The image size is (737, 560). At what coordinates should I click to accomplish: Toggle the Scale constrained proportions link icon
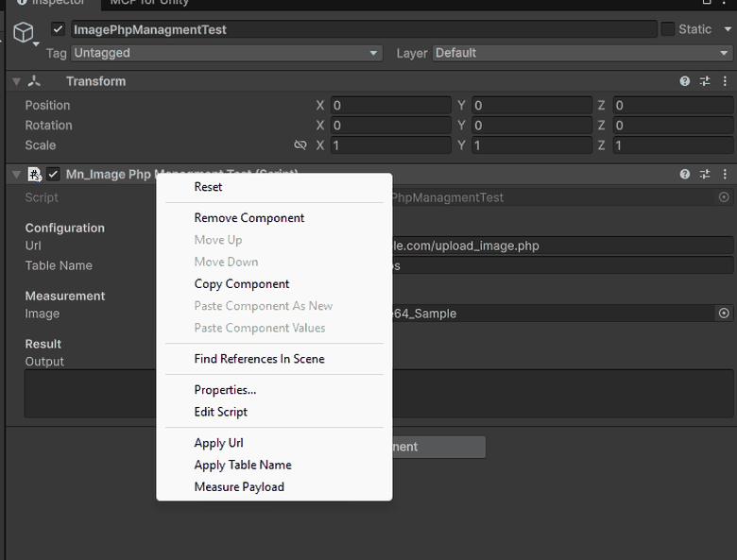[x=300, y=145]
